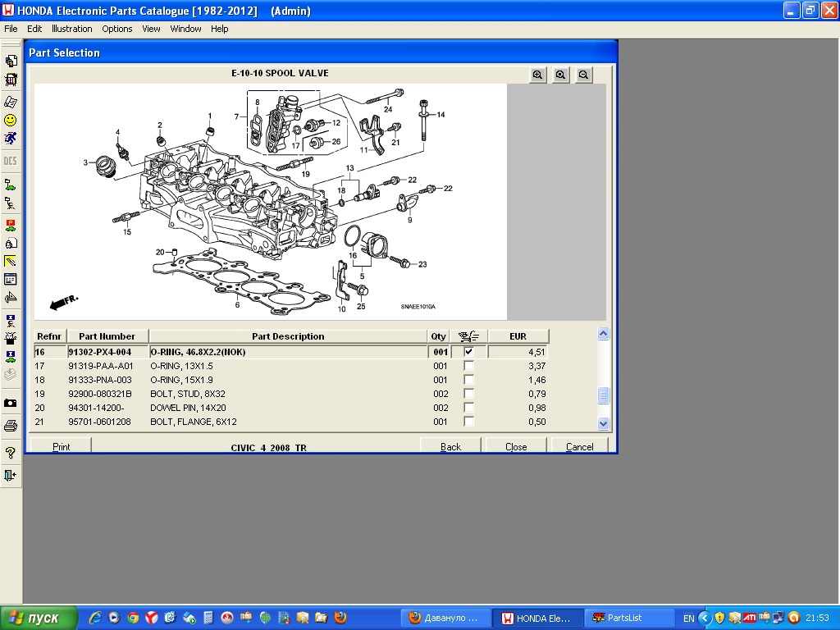840x630 pixels.
Task: Click the yellow pencil drawing toolbar icon
Action: (10, 261)
